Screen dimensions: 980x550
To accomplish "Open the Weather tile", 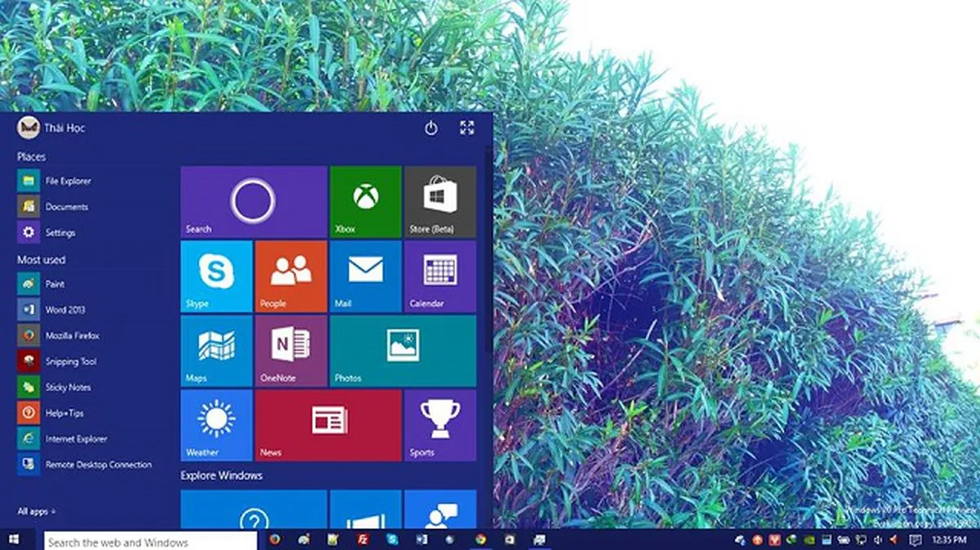I will (216, 425).
